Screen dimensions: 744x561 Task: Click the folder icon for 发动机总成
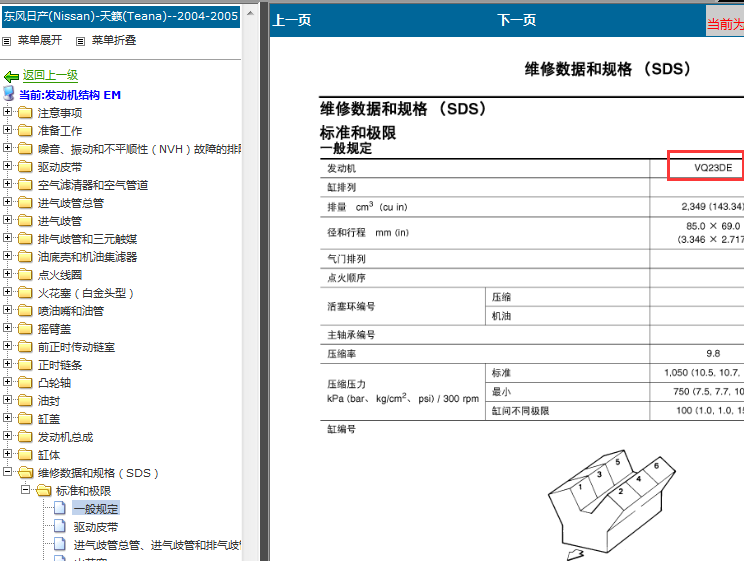point(25,437)
